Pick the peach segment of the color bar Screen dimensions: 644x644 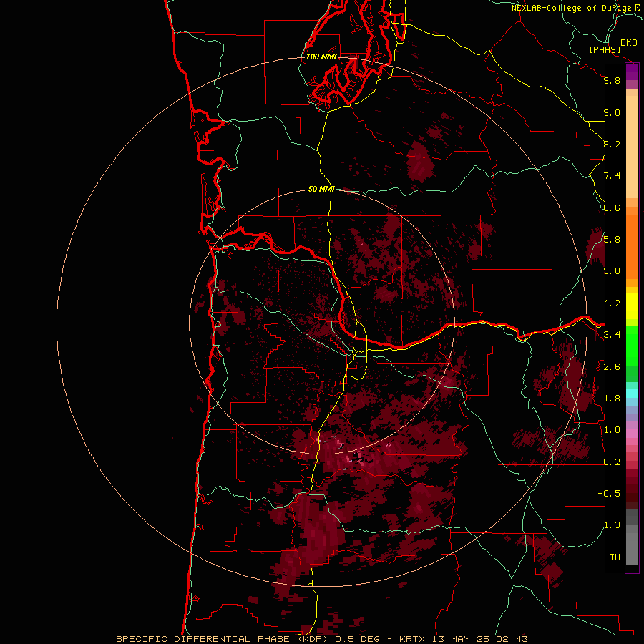[632, 147]
